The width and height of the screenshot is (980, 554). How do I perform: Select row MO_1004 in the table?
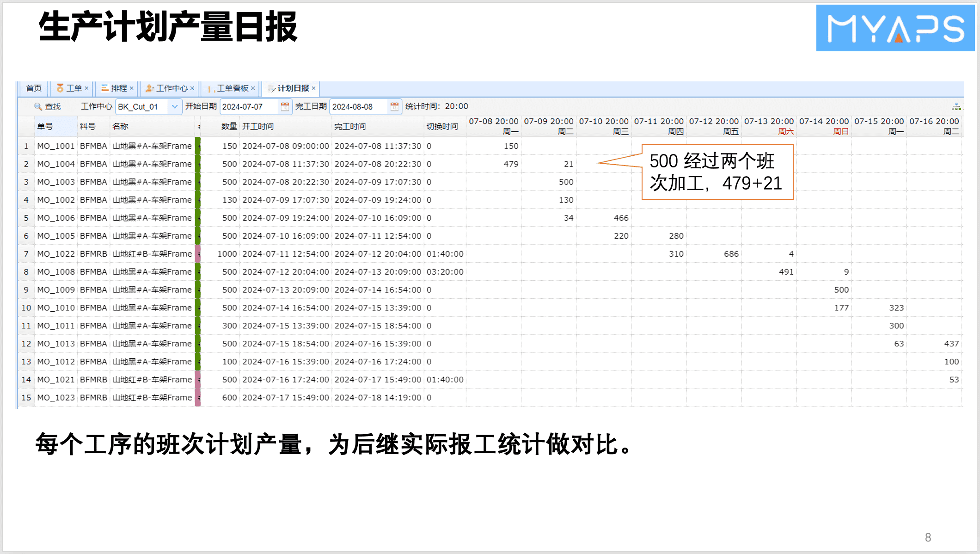point(56,164)
